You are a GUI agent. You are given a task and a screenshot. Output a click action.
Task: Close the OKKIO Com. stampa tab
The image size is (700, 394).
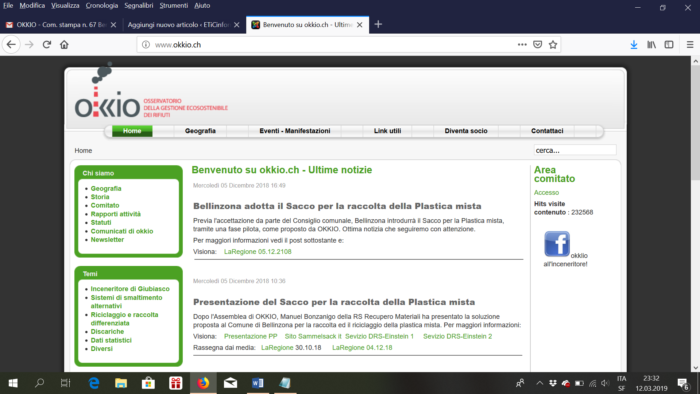point(113,25)
